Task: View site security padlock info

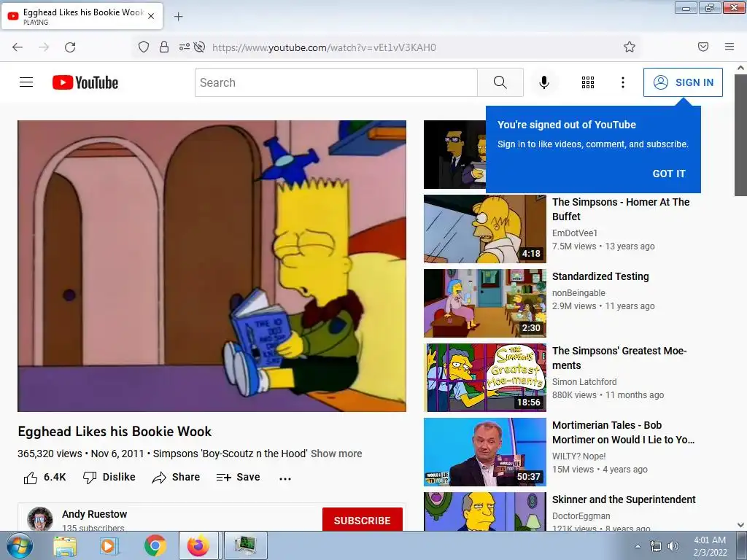Action: click(164, 47)
